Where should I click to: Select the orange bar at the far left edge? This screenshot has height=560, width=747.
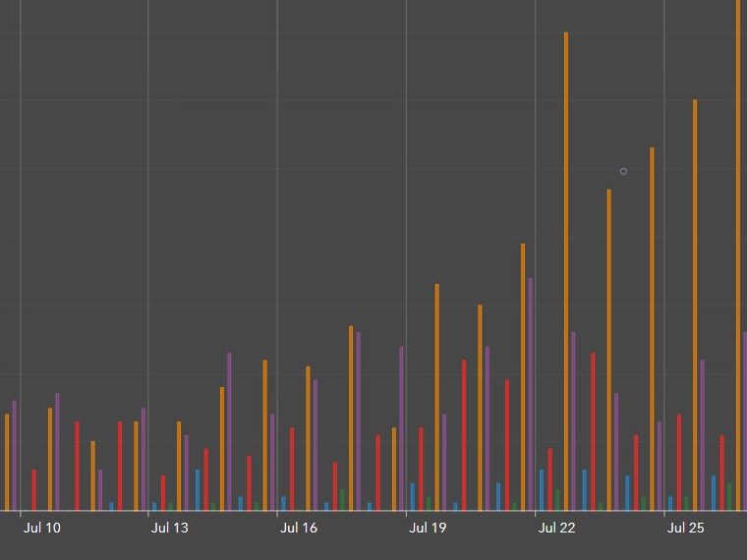click(7, 462)
